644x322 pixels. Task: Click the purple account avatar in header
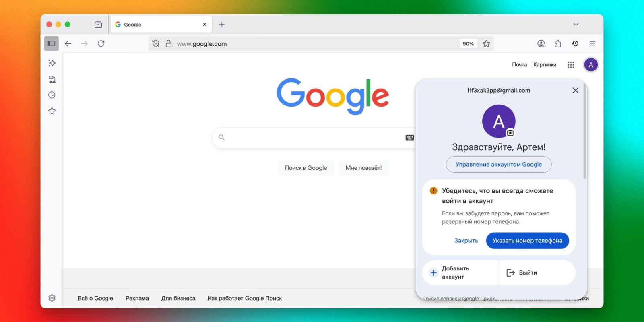[591, 65]
